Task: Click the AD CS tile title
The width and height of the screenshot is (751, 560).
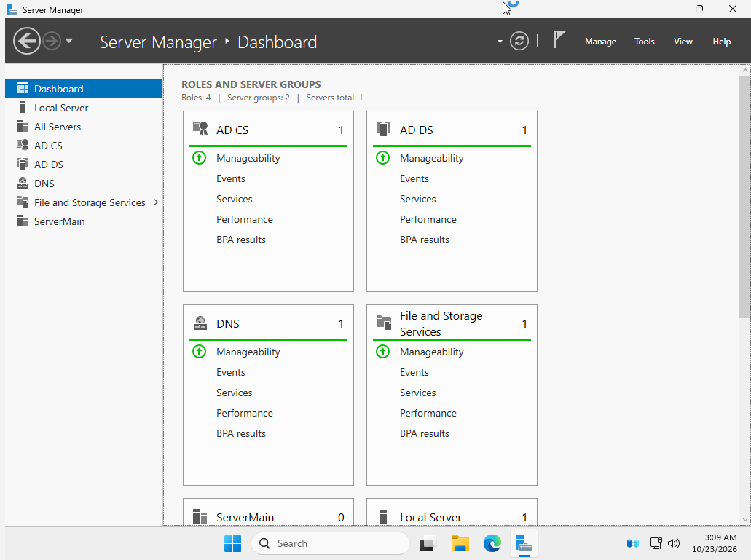Action: point(232,130)
